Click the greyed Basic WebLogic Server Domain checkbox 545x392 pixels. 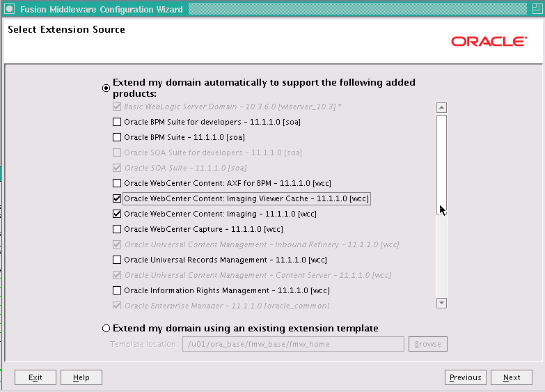coord(117,107)
